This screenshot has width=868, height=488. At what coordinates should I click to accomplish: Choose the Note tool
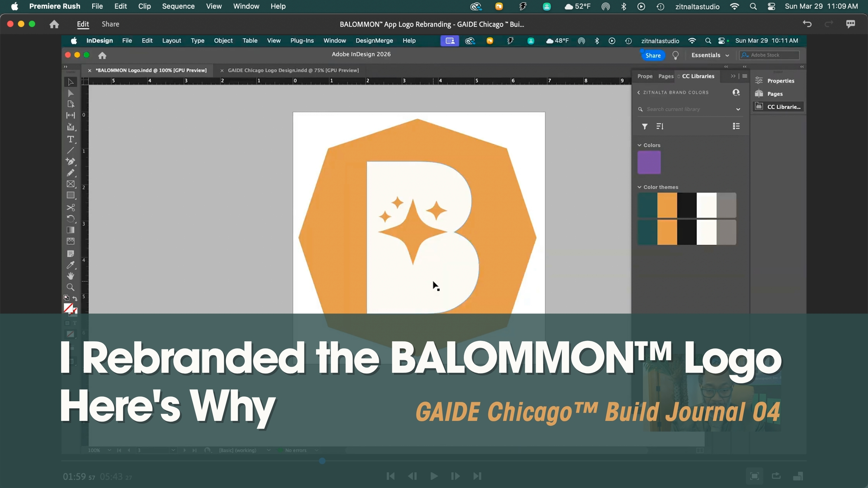click(x=71, y=253)
